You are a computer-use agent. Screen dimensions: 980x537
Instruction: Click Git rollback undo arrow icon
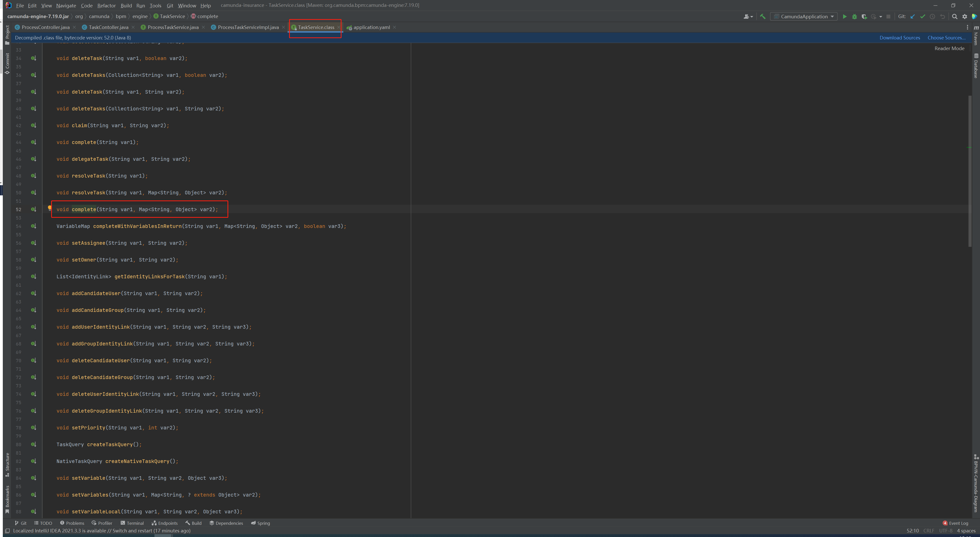coord(942,16)
